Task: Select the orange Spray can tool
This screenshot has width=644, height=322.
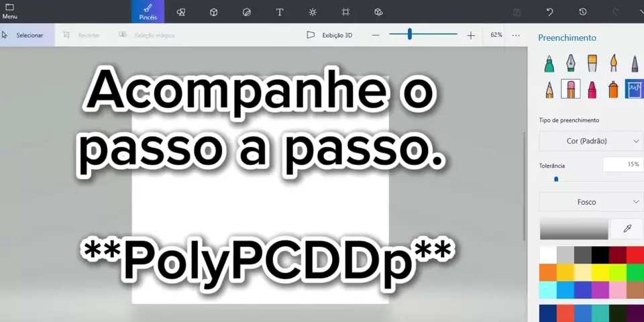Action: click(613, 89)
